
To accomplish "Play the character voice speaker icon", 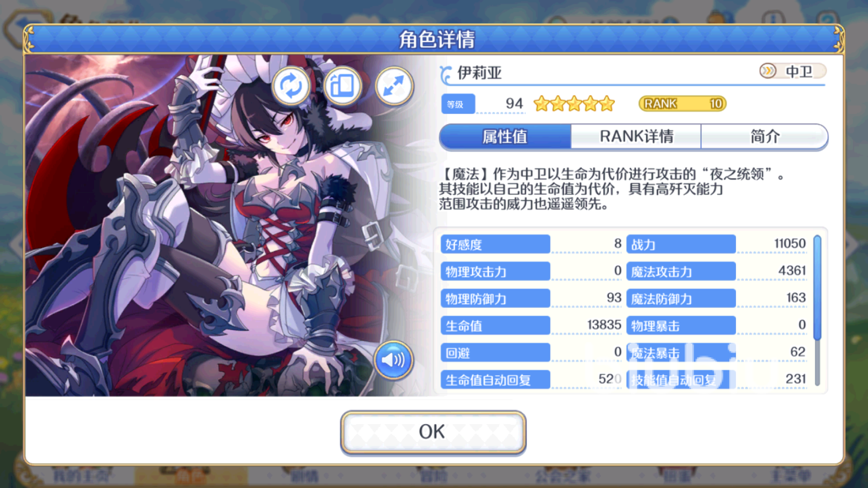I will [393, 360].
